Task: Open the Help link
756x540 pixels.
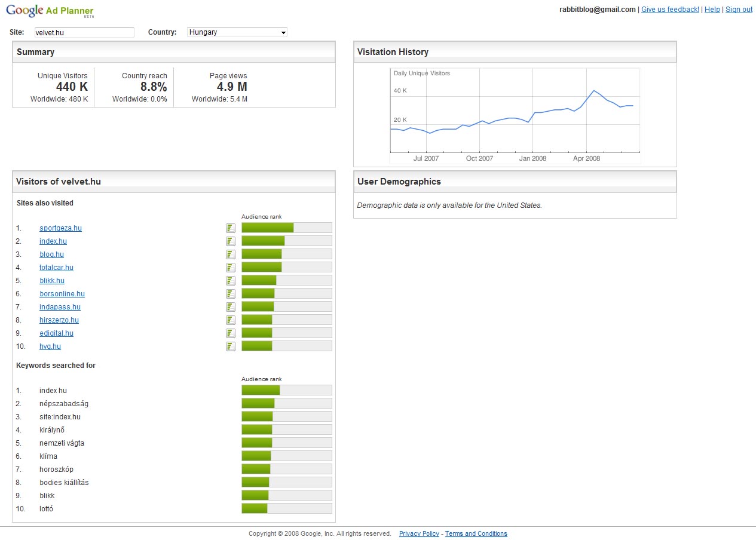Action: pyautogui.click(x=712, y=10)
